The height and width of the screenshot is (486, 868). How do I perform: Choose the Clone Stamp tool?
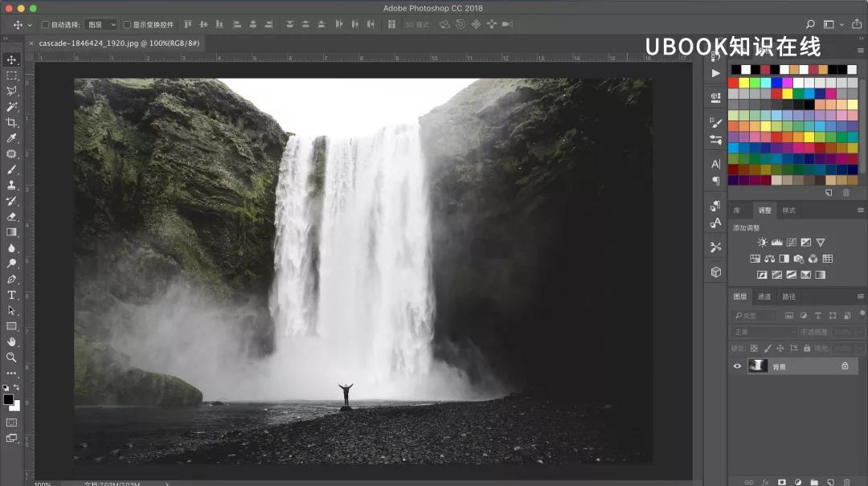pyautogui.click(x=11, y=185)
